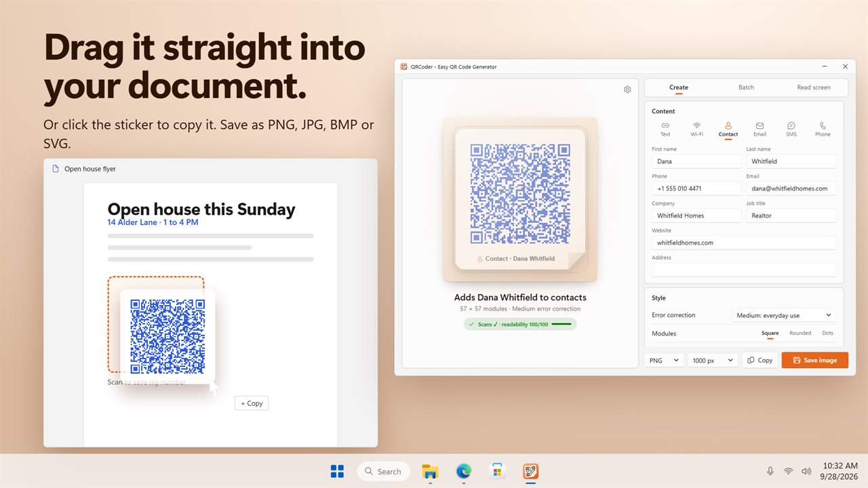This screenshot has height=488, width=868.
Task: Click the QRCoder app logo in title bar
Action: [x=404, y=66]
